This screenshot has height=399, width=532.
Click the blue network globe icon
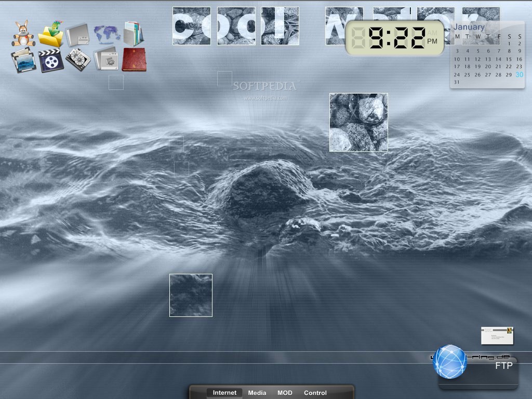pos(450,362)
